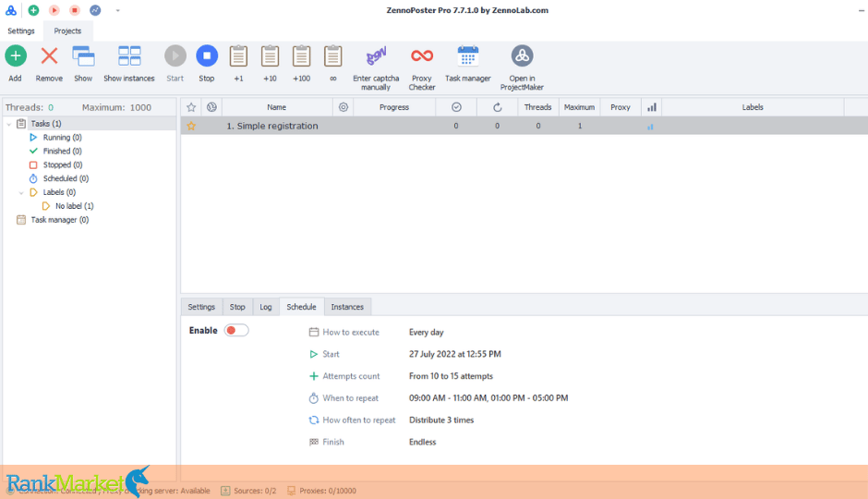
Task: Toggle favorite star for Simple registration
Action: (x=191, y=127)
